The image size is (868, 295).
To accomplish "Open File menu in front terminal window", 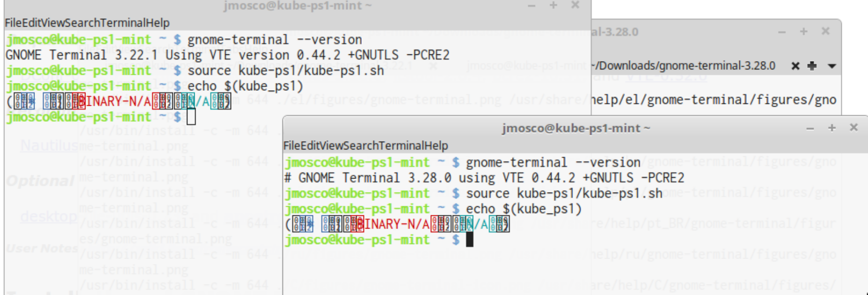I will click(x=290, y=146).
